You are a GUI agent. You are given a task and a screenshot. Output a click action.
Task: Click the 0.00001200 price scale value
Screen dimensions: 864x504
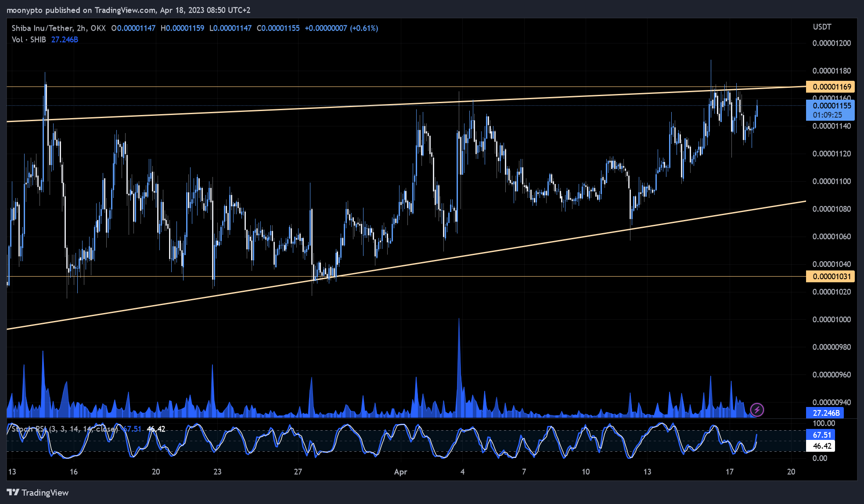[x=832, y=43]
